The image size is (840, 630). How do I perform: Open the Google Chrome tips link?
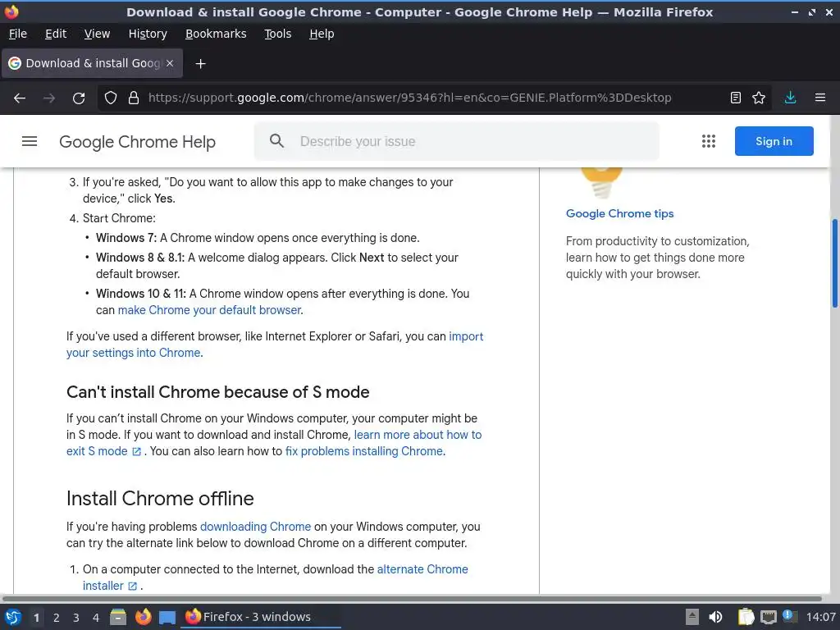tap(620, 214)
